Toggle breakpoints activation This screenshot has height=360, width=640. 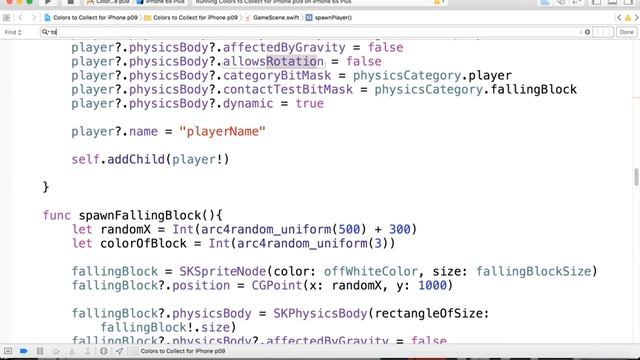pyautogui.click(x=24, y=351)
